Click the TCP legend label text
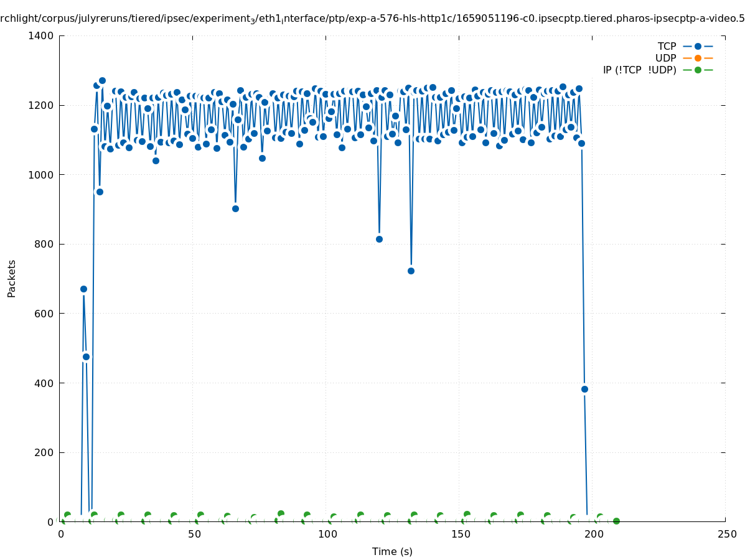Viewport: 745px width, 560px height. (x=667, y=46)
